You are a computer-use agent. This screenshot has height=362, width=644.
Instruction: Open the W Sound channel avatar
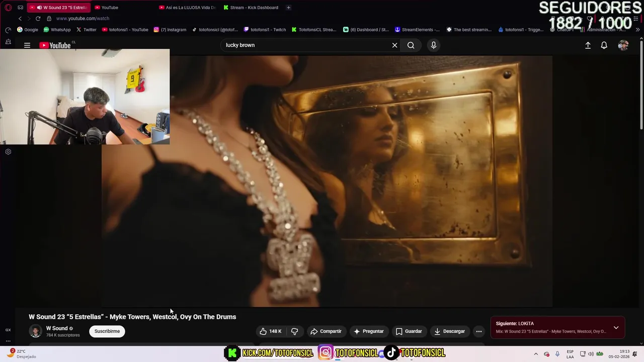(35, 331)
